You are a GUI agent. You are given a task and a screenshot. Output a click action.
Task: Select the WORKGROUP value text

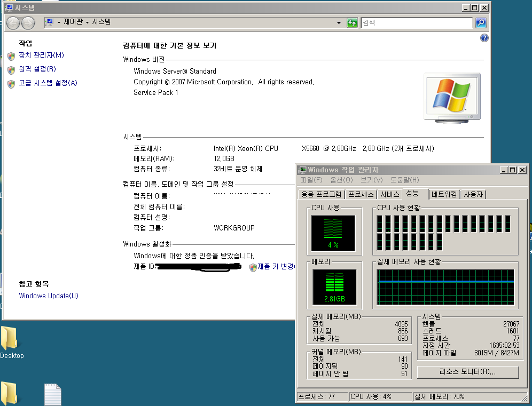point(234,228)
